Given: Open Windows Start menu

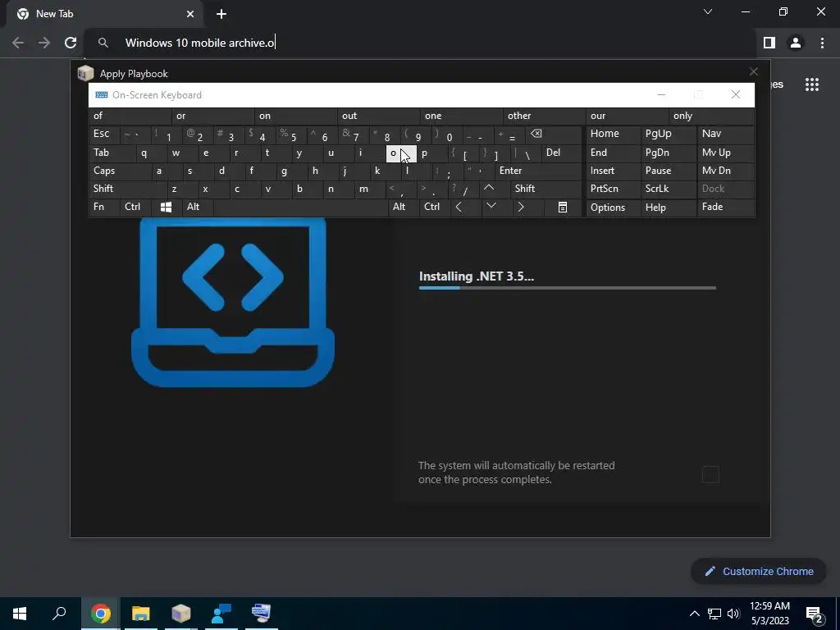Looking at the screenshot, I should pos(20,614).
